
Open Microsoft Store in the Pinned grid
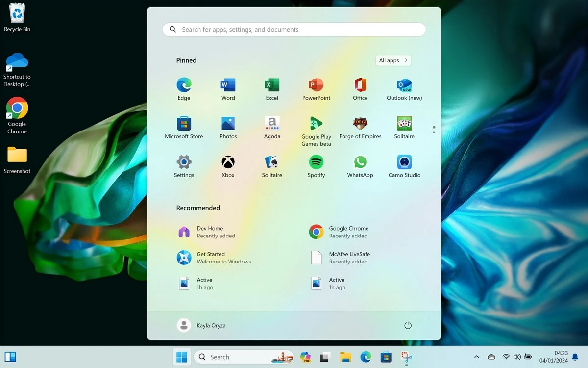tap(184, 128)
